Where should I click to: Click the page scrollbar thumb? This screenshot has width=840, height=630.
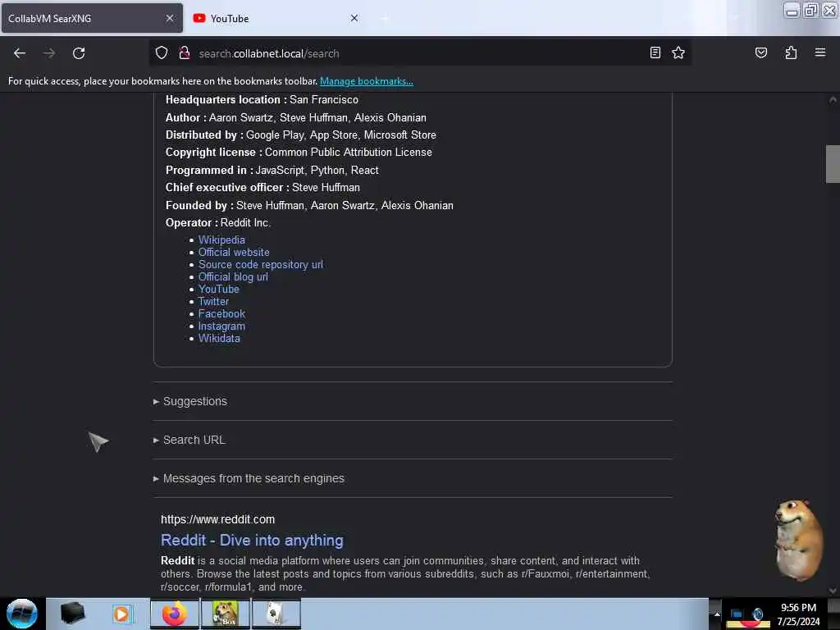833,164
